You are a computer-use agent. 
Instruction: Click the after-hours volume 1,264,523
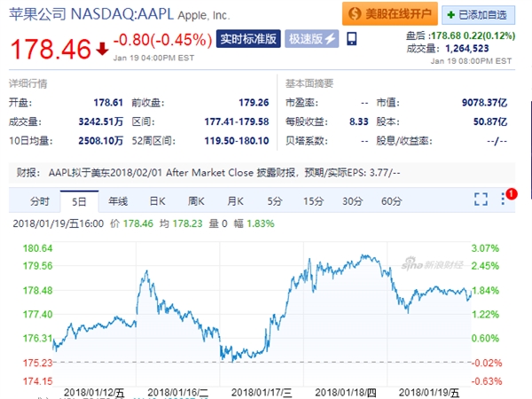click(x=467, y=49)
